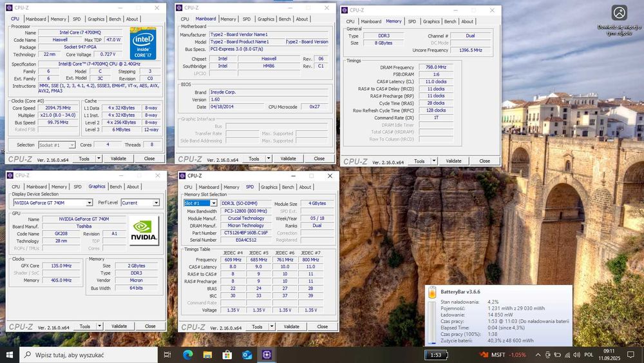Click JEDEC #7 frequency 800 MHz cell
644x363 pixels.
click(x=310, y=260)
